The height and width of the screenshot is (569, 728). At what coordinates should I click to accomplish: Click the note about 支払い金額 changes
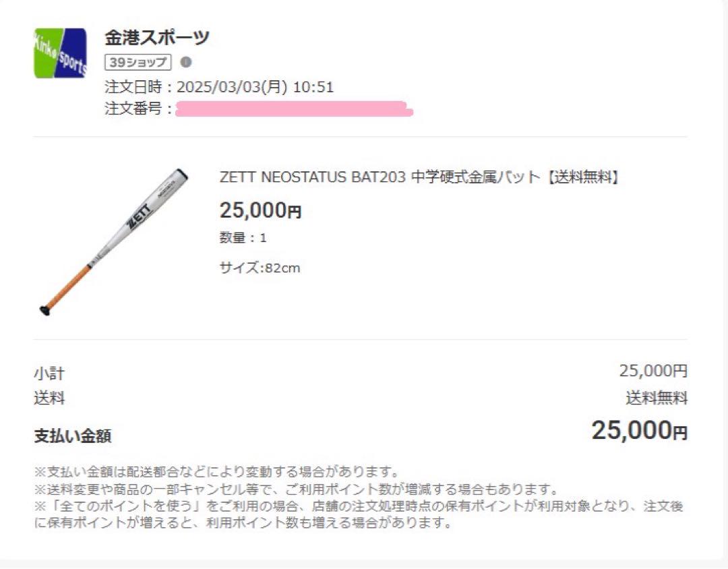pyautogui.click(x=217, y=472)
